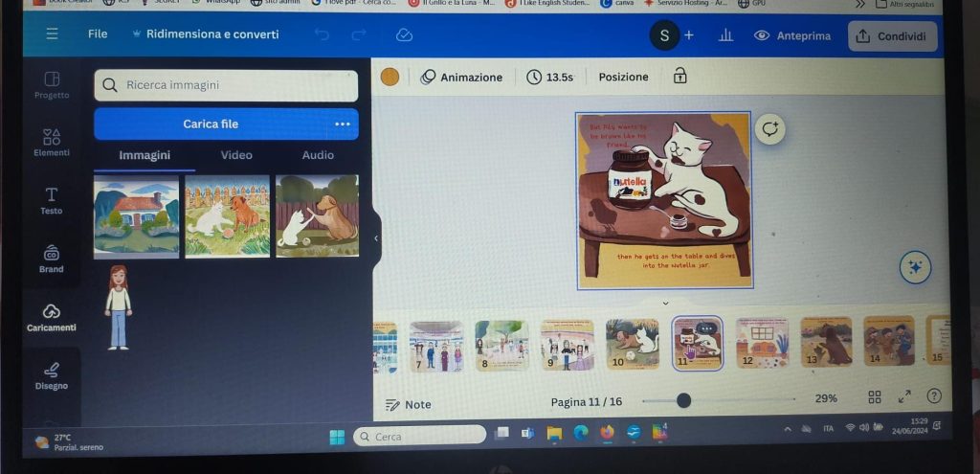Image resolution: width=980 pixels, height=474 pixels.
Task: Click the Pagina 11 / 16 indicator
Action: point(587,402)
